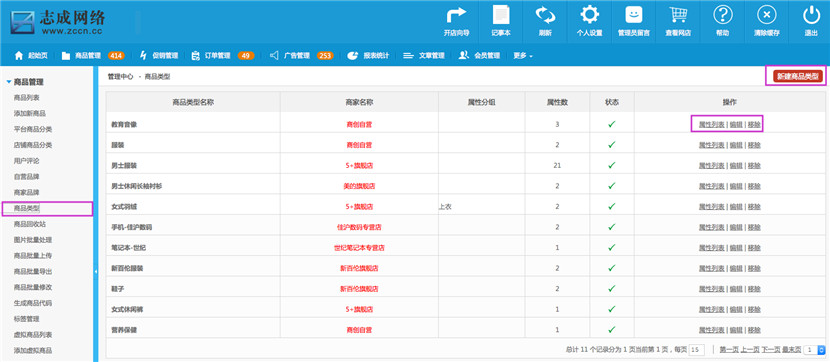
Task: Click the pie chart icon for 报表统计
Action: click(353, 56)
